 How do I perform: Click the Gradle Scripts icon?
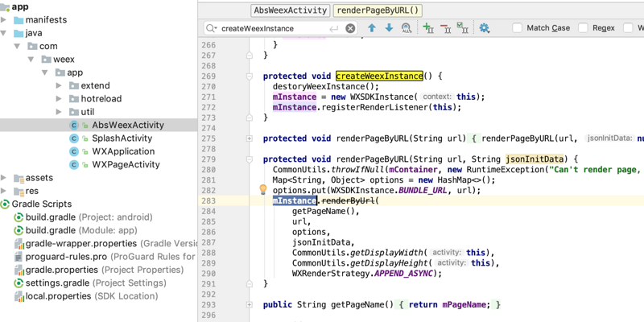pyautogui.click(x=5, y=204)
